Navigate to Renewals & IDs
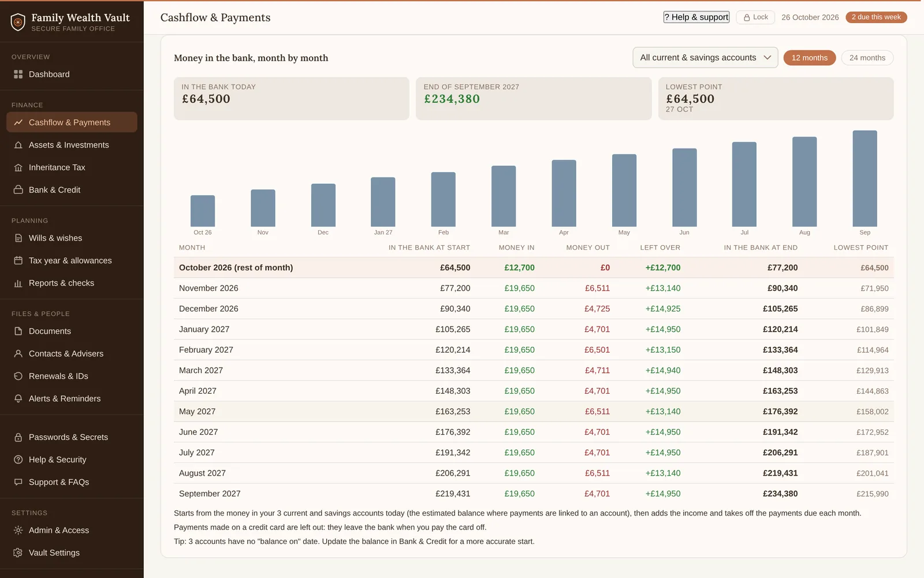 click(72, 376)
